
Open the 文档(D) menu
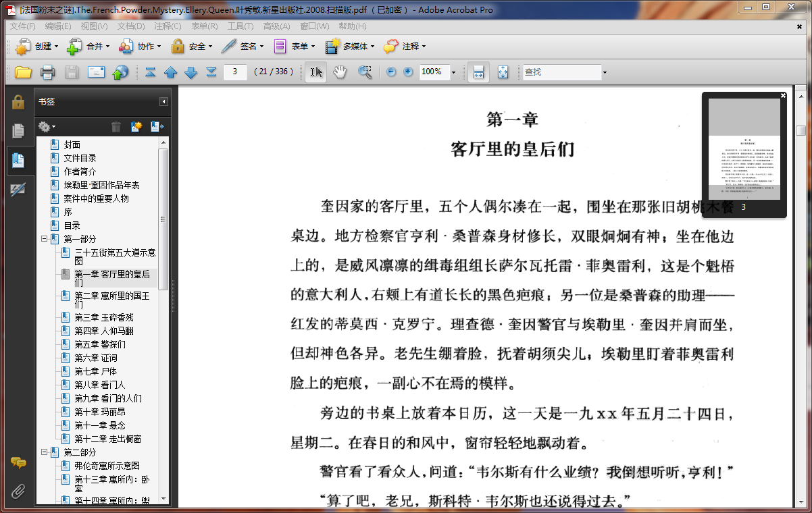(x=131, y=26)
